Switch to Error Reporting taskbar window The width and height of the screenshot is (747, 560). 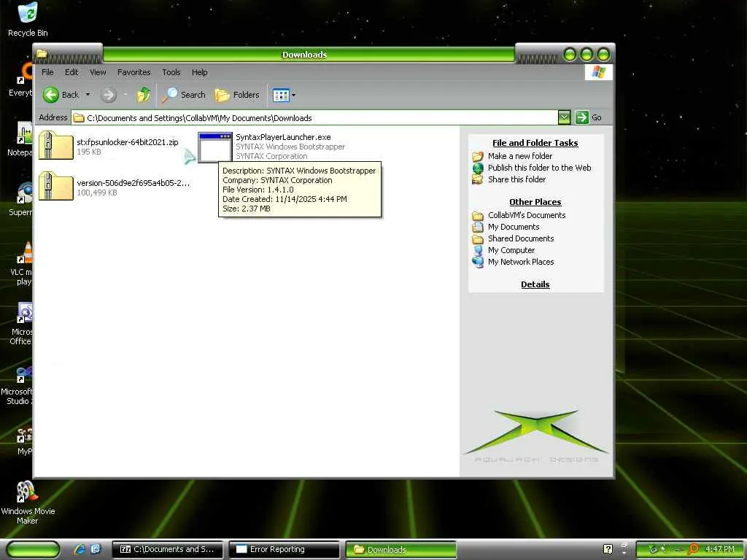[x=284, y=550]
